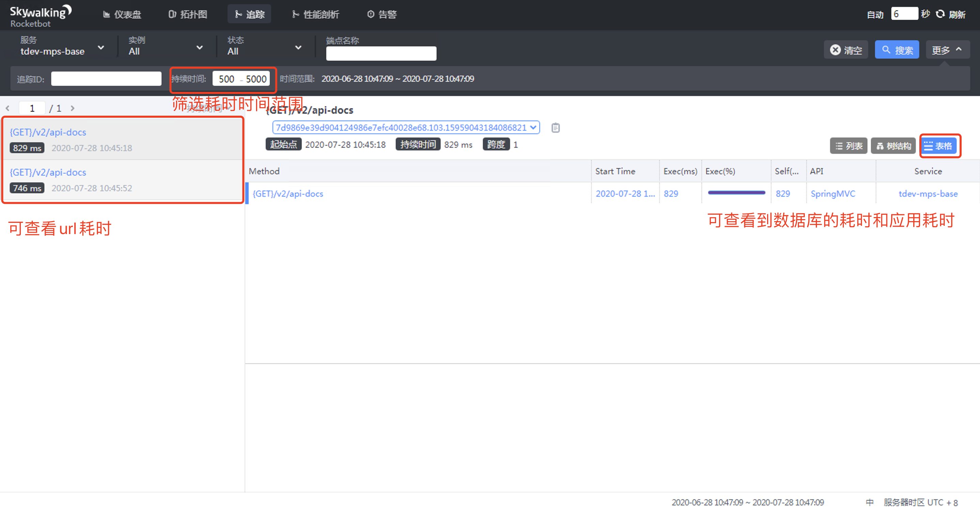Image resolution: width=980 pixels, height=511 pixels.
Task: Go to previous page arrow in trace list
Action: [x=7, y=109]
